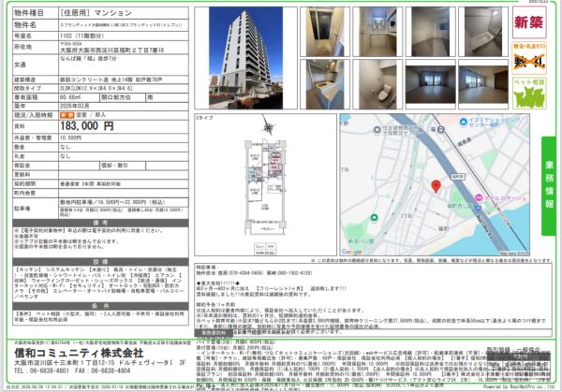Click the 福 train station icon on map
Screen dimensions: 562x392
coord(441,130)
